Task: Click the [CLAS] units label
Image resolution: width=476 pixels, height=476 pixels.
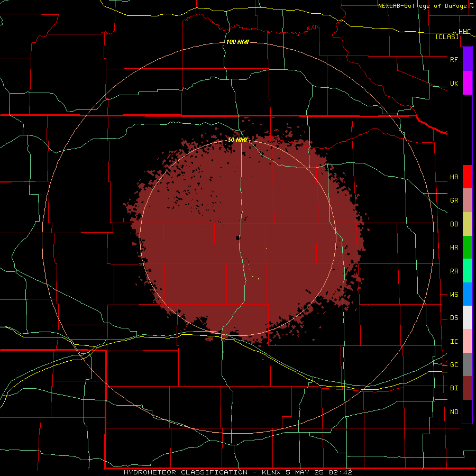Action: click(x=447, y=36)
